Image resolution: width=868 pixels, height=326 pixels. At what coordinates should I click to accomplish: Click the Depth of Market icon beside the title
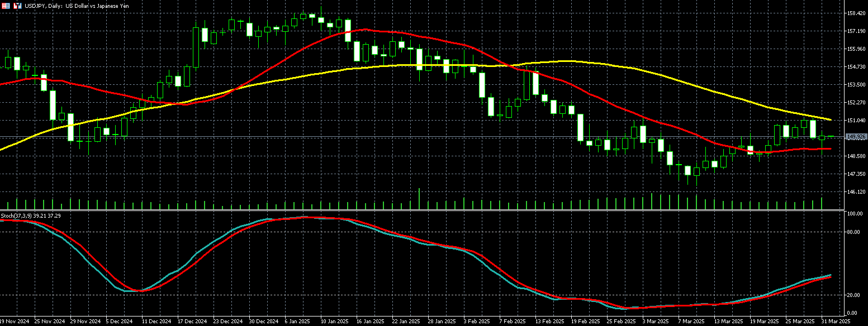[x=6, y=5]
